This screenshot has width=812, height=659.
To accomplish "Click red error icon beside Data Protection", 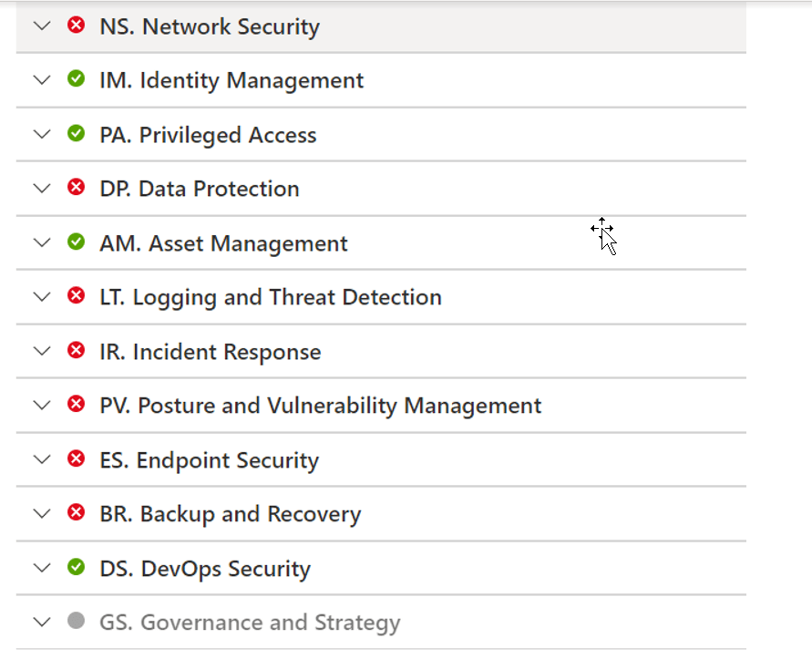I will coord(77,188).
